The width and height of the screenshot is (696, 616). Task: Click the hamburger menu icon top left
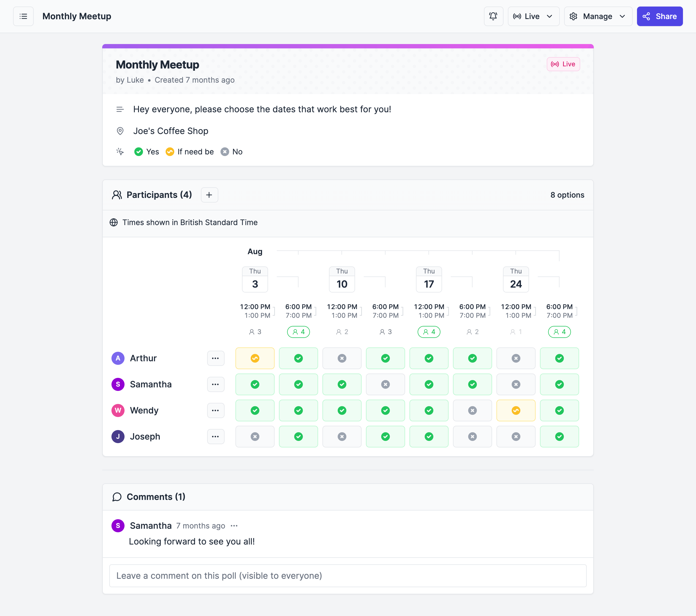pyautogui.click(x=23, y=16)
